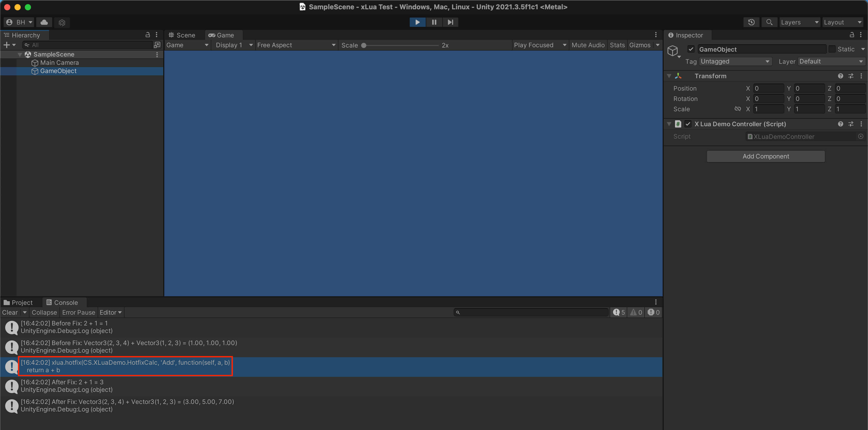Disable X Lua Demo Controller script checkbox
Viewport: 868px width, 430px height.
(688, 124)
